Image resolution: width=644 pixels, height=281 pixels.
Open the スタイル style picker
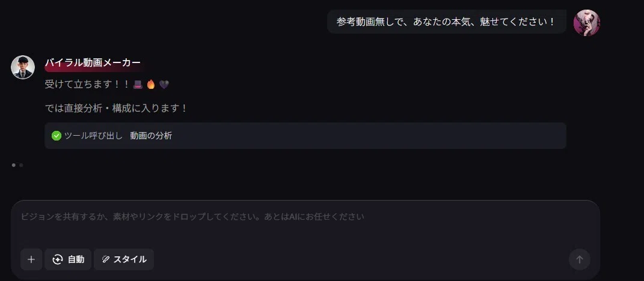pos(124,259)
